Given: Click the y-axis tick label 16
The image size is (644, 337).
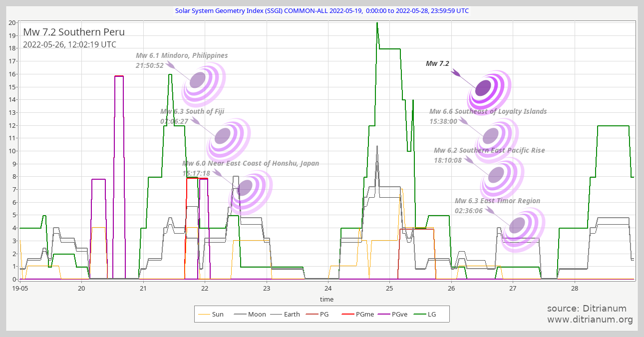Looking at the screenshot, I should pyautogui.click(x=12, y=74).
